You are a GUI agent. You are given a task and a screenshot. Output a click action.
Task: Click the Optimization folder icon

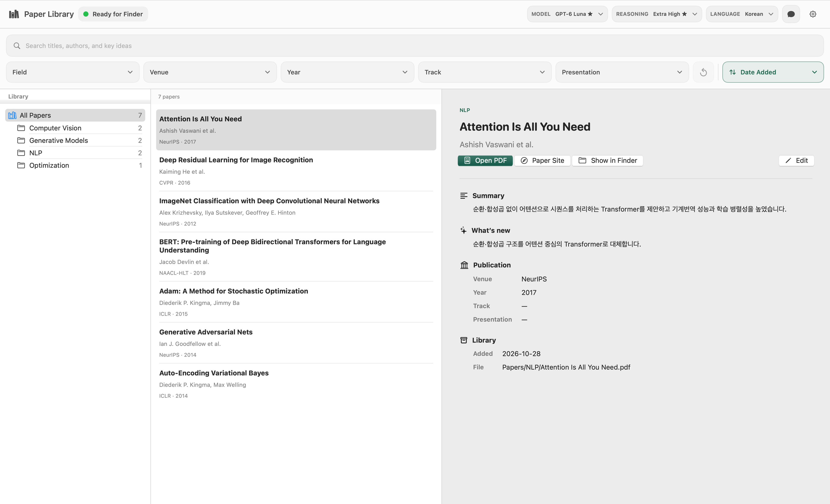click(21, 165)
